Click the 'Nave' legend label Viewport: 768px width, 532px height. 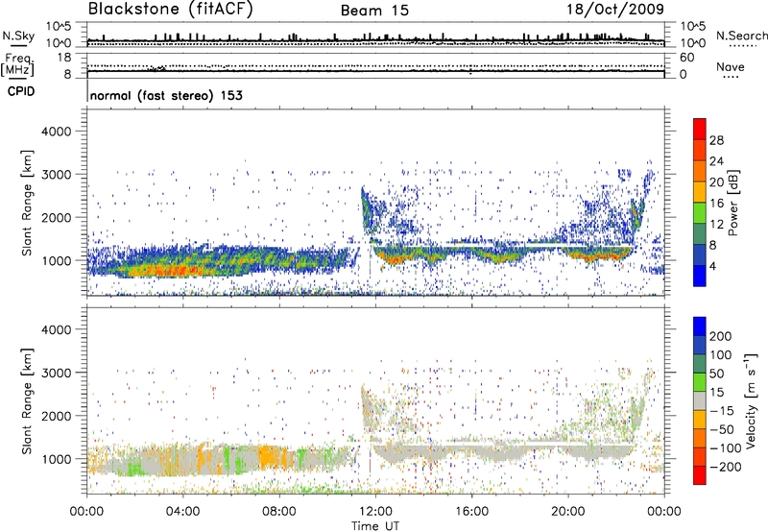click(731, 67)
